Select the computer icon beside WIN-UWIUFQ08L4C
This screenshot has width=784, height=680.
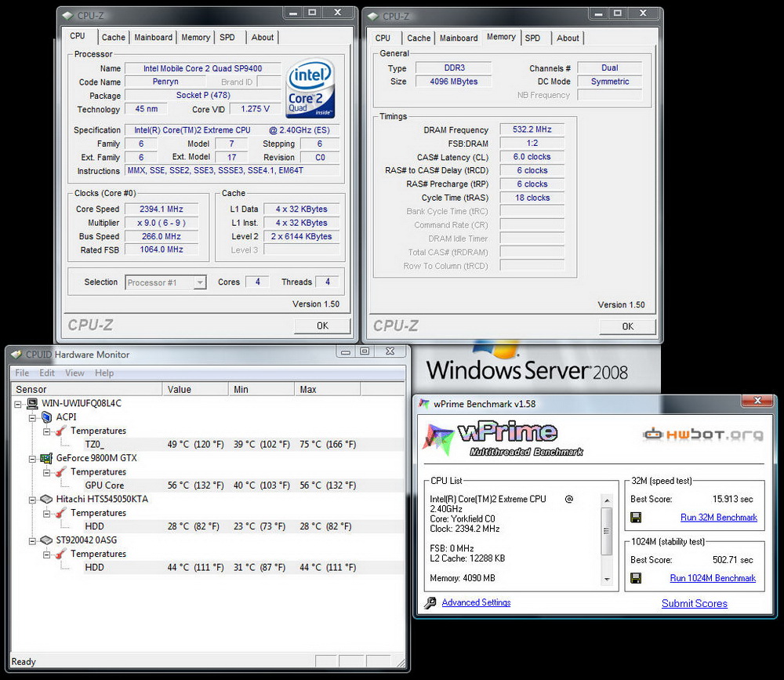(x=32, y=403)
